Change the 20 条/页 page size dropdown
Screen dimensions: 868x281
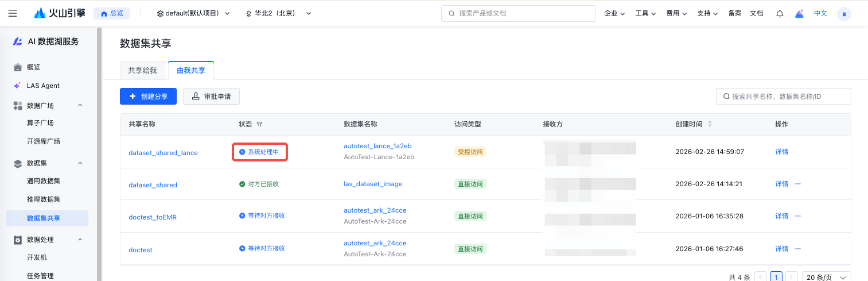click(826, 277)
